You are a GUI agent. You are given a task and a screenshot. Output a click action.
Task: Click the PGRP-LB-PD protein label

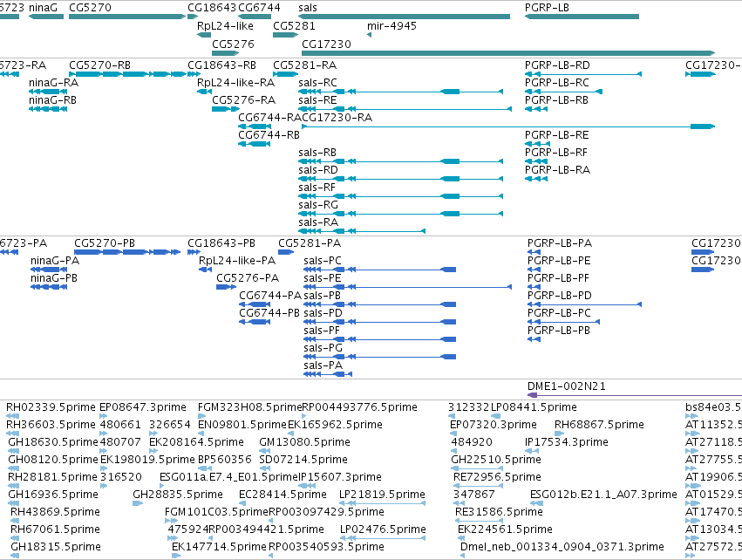(x=560, y=296)
